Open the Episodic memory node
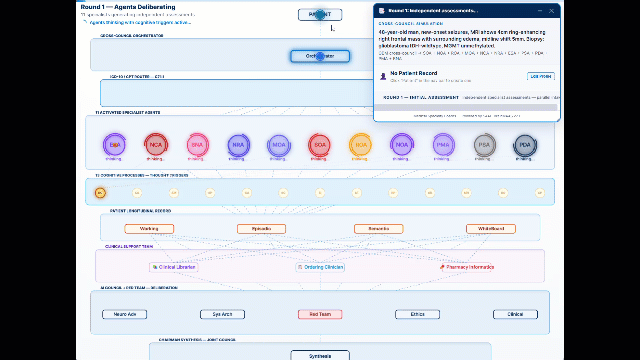The height and width of the screenshot is (360, 640). coord(261,229)
